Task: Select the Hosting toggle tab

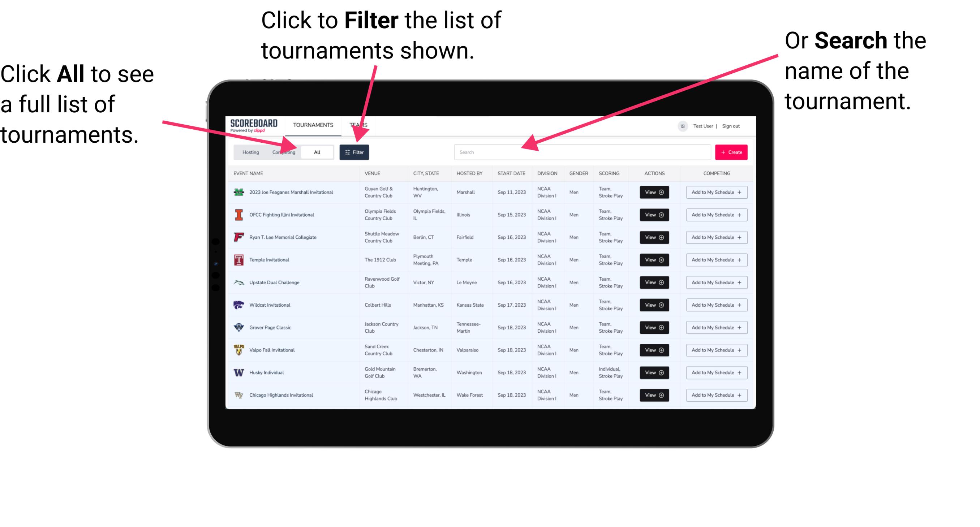Action: (x=249, y=152)
